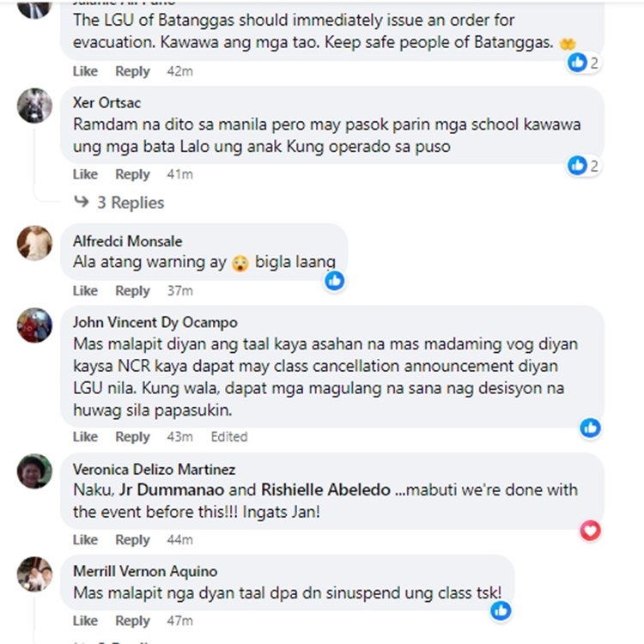Reply to Alfredci Monsale's comment

pos(132,290)
